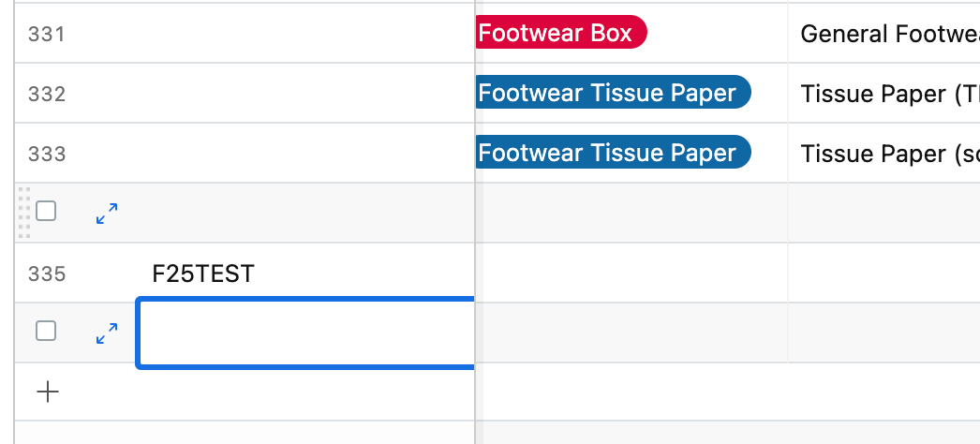Check the checkbox in the selected row

point(46,331)
